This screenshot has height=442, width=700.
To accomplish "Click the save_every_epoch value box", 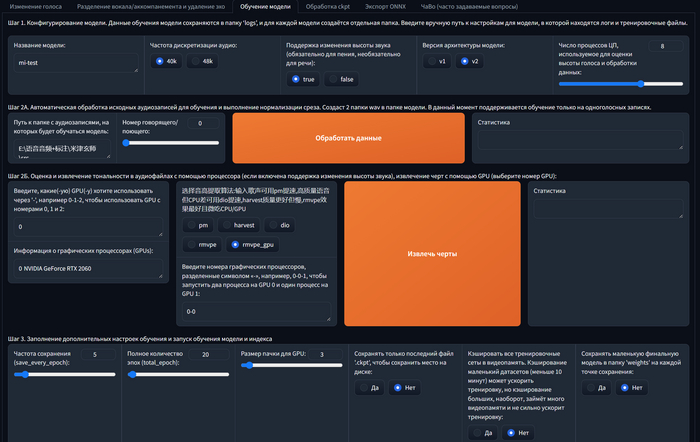I will [98, 354].
